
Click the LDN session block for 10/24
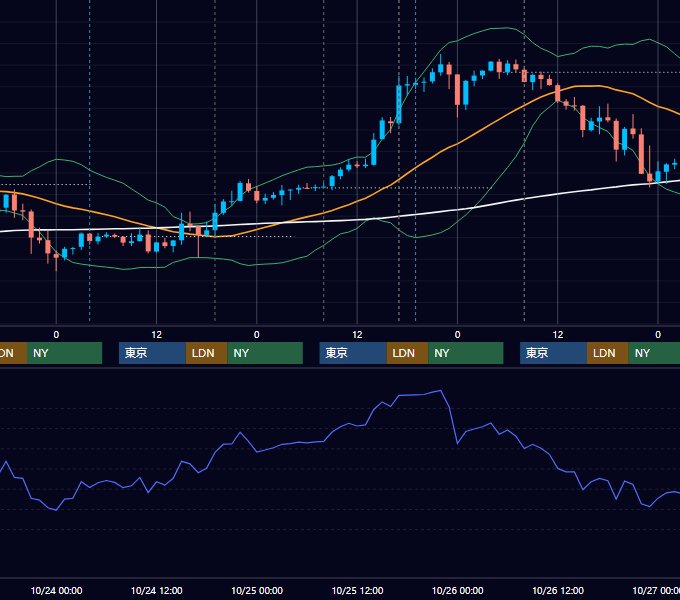point(206,353)
